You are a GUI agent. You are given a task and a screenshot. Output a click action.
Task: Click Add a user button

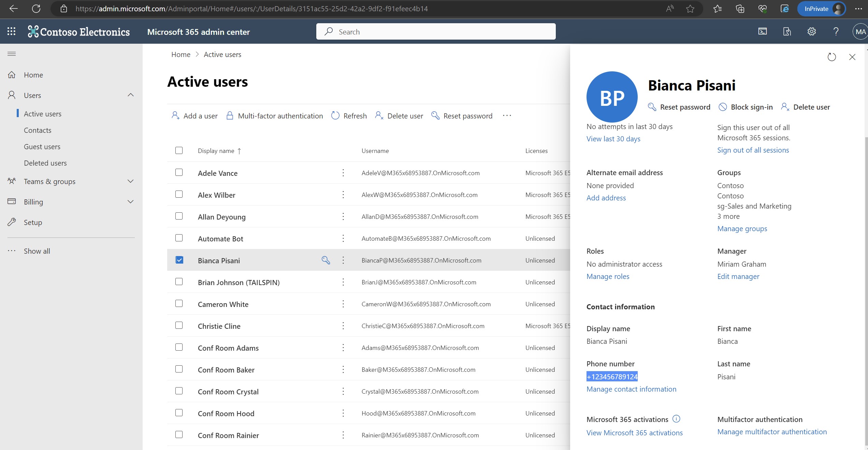click(194, 116)
